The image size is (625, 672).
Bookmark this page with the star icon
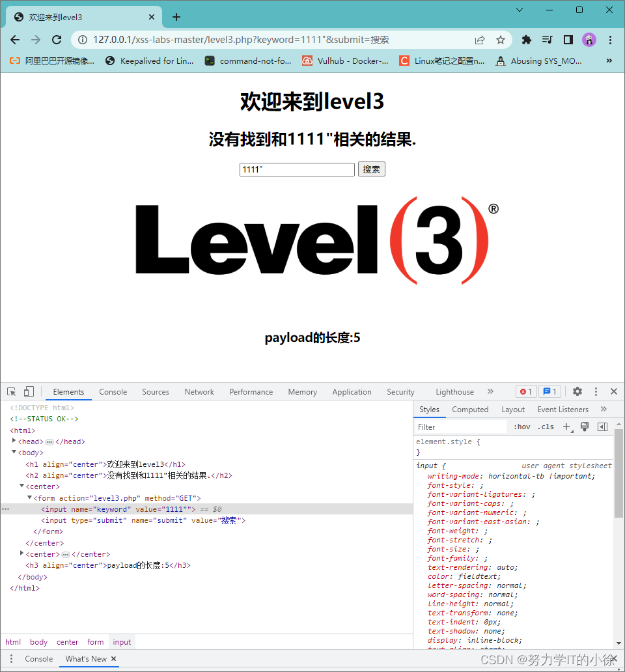click(501, 40)
